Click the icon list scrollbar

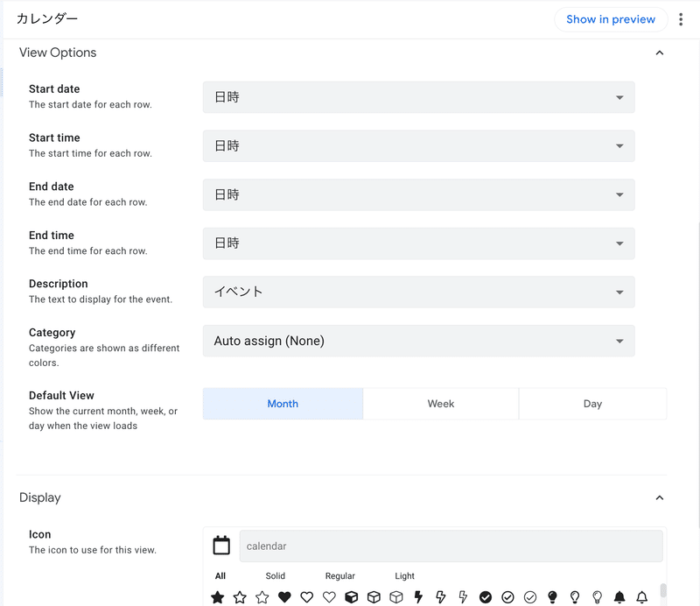(x=663, y=590)
